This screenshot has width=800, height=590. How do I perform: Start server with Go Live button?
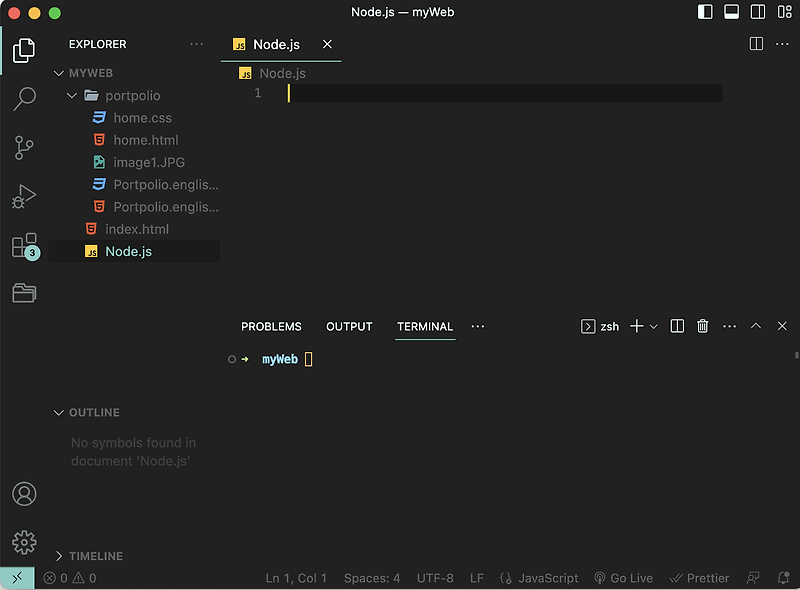tap(622, 578)
